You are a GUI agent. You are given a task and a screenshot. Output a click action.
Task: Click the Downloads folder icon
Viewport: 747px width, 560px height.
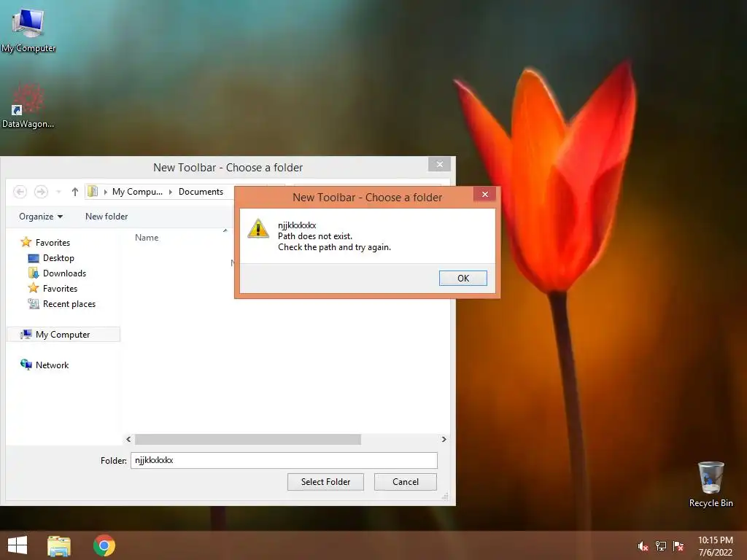(x=34, y=273)
